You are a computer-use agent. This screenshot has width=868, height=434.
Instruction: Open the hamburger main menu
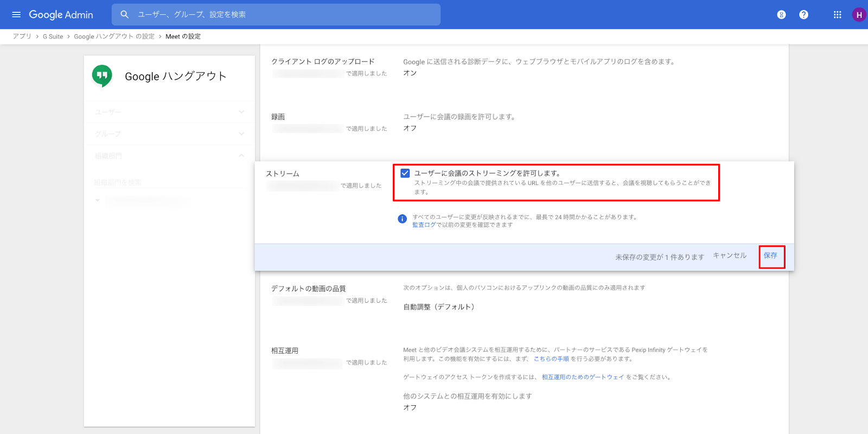(x=16, y=15)
